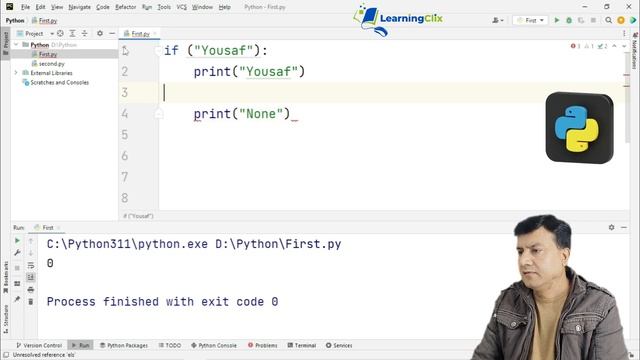The height and width of the screenshot is (360, 640).
Task: Toggle Soft-Wrap in the Run console
Action: coord(31,265)
